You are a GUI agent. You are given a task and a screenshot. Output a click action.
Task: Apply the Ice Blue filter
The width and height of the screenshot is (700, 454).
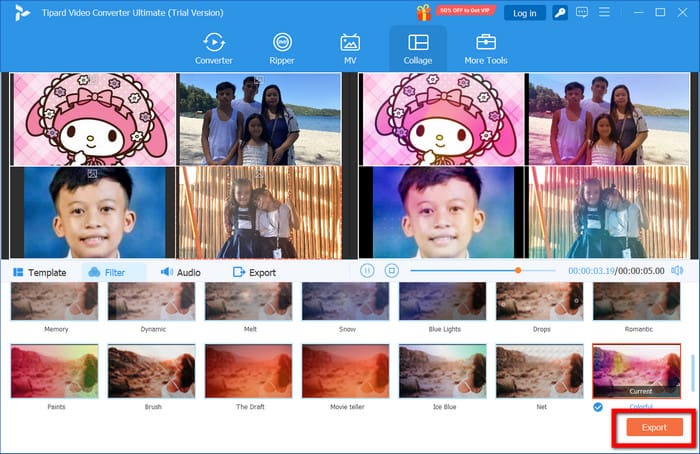[x=442, y=371]
